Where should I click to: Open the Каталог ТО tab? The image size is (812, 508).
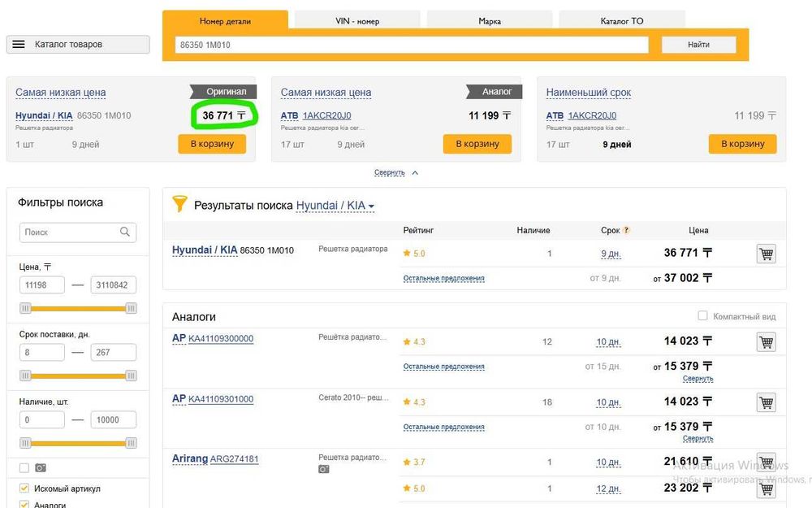tap(622, 21)
